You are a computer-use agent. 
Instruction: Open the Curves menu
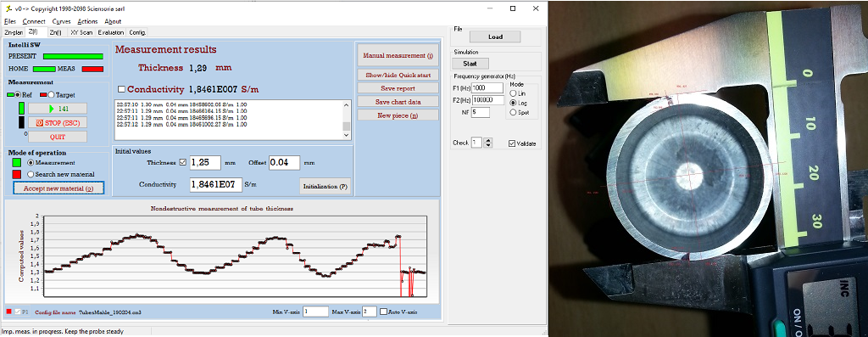(61, 21)
